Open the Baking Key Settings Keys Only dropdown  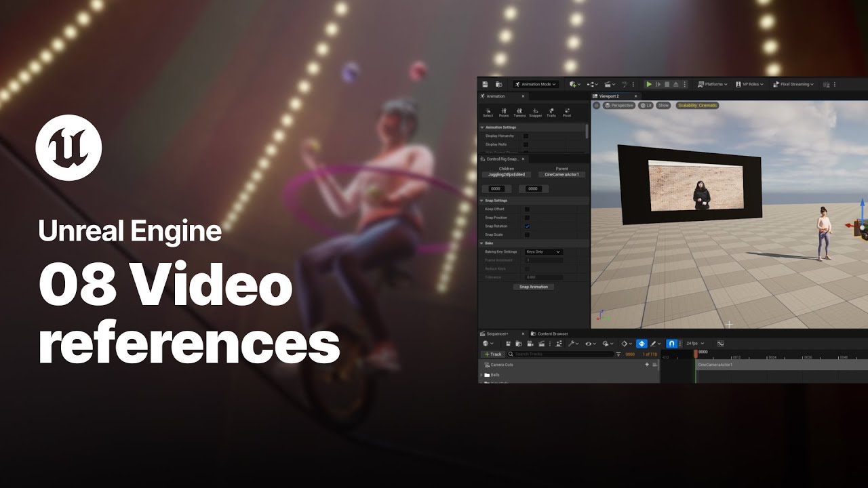pyautogui.click(x=544, y=251)
